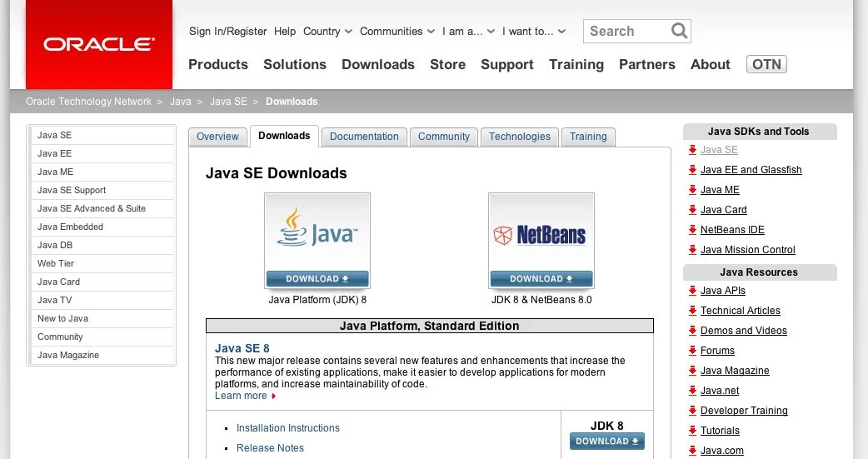Open the Training main menu
The height and width of the screenshot is (459, 868).
tap(576, 65)
